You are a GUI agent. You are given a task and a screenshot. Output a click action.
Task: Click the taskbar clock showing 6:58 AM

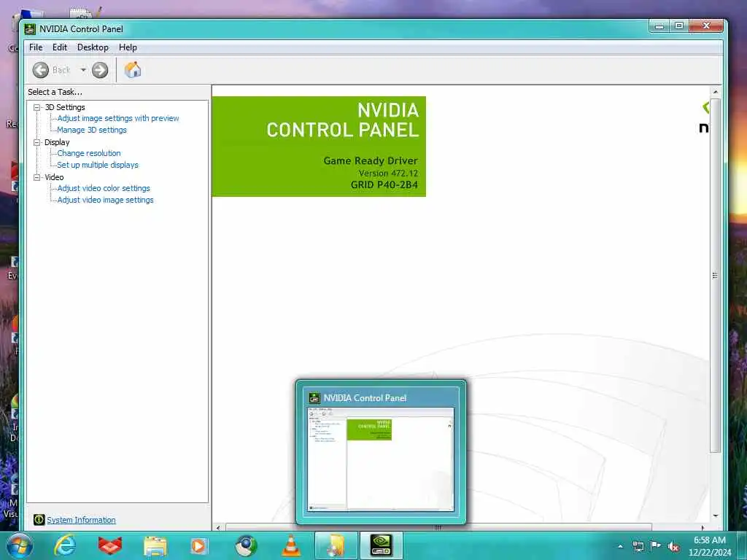[x=709, y=540]
